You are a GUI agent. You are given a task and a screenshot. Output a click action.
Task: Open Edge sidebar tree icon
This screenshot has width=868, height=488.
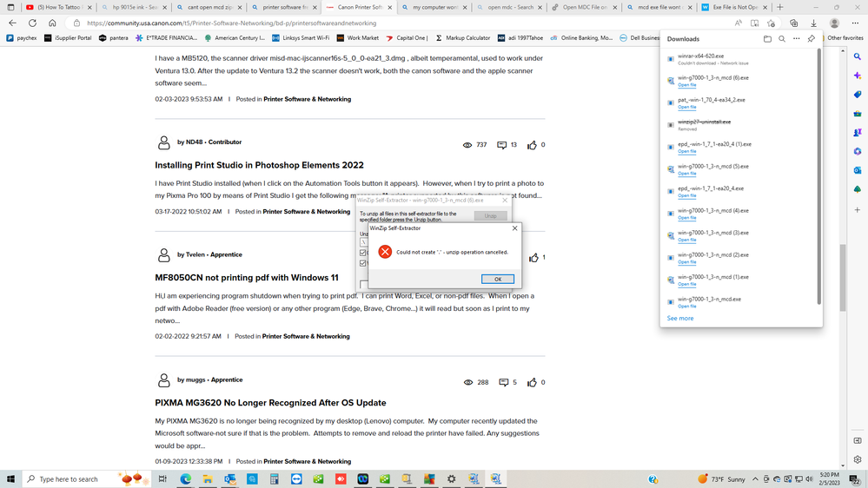coord(858,189)
